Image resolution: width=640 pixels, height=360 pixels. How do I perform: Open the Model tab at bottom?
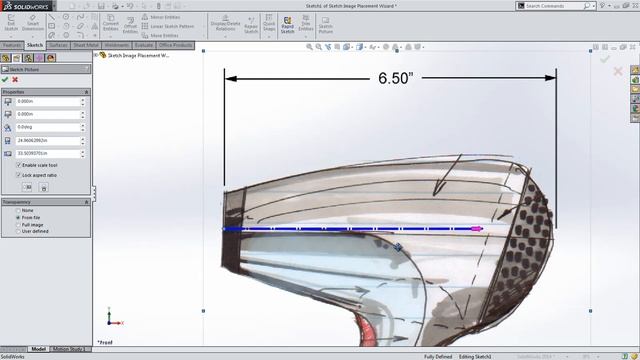(x=38, y=349)
